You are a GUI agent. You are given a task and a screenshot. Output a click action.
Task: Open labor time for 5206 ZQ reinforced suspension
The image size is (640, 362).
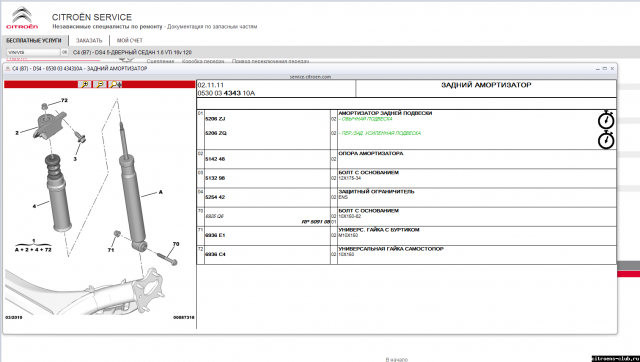(606, 140)
